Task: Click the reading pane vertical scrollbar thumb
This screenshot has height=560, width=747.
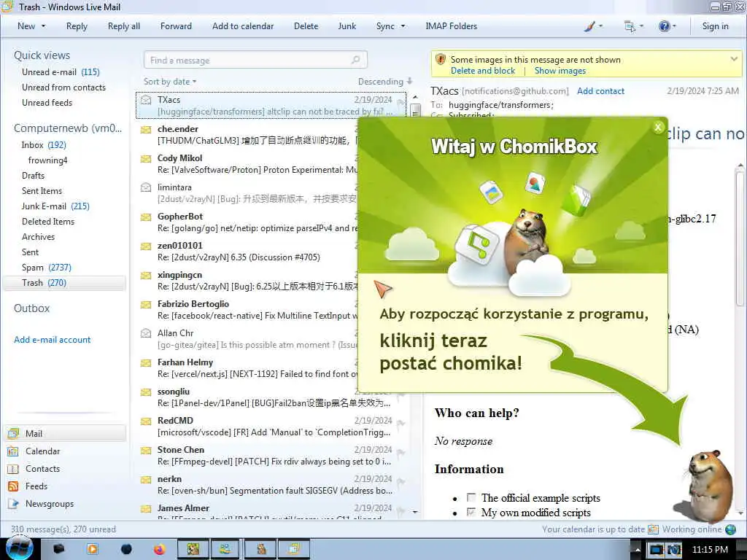Action: [740, 238]
